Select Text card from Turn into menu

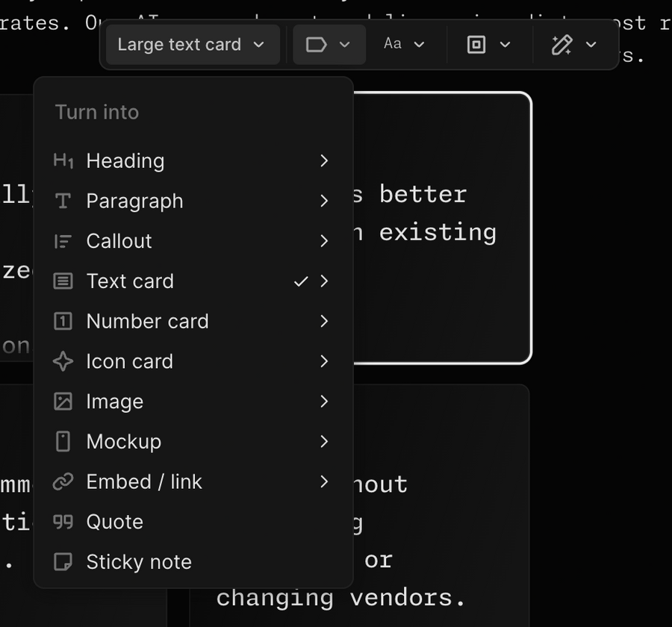click(x=130, y=281)
